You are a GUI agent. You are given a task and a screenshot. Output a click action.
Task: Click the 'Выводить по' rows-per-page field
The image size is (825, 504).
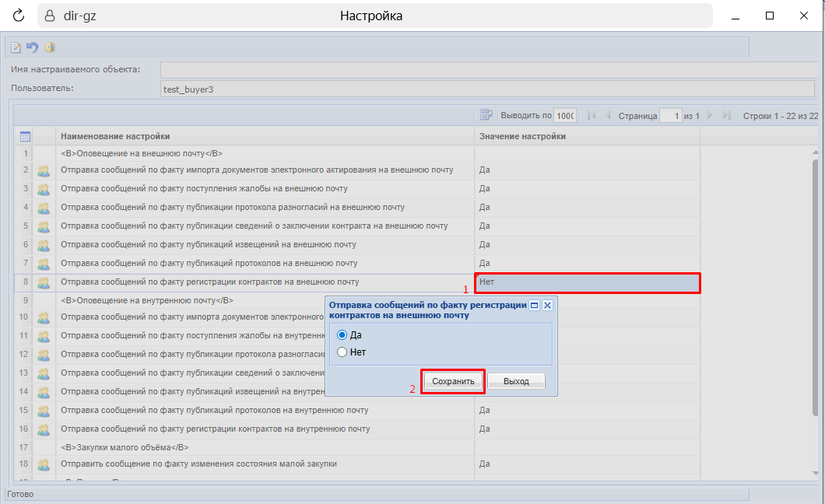[x=564, y=115]
